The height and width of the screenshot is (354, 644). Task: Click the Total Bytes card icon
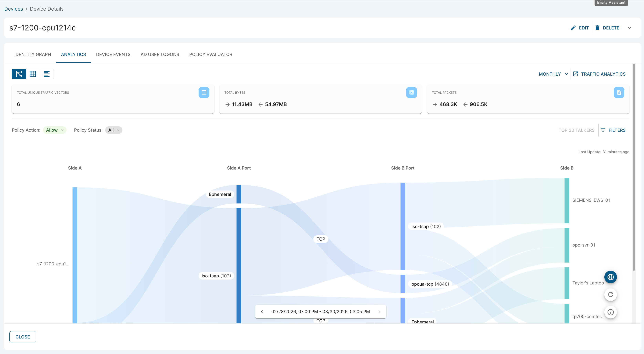click(411, 92)
